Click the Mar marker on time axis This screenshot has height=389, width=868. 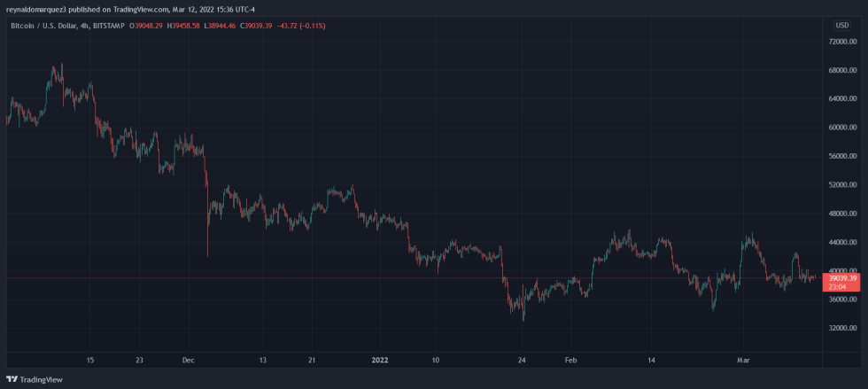point(743,361)
